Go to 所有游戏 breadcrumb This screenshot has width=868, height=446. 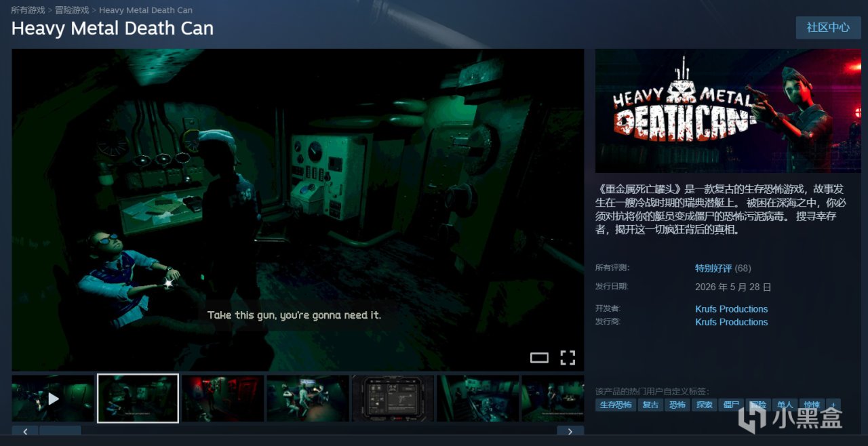point(28,10)
